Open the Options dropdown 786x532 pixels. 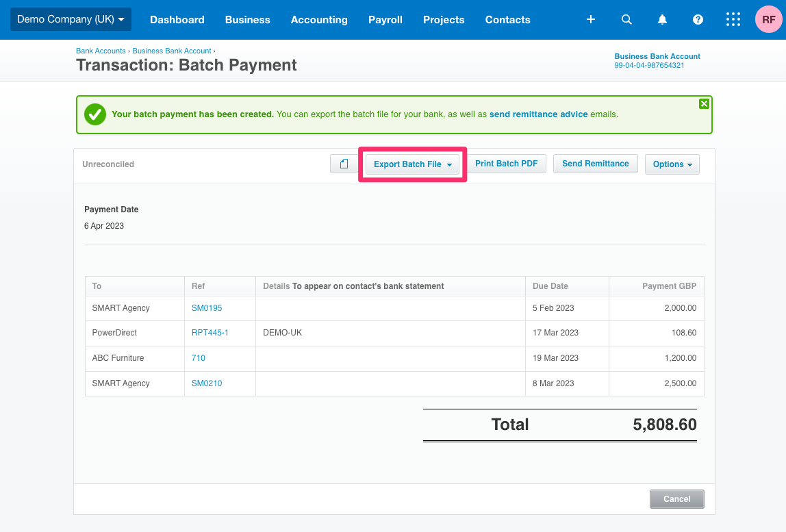(x=672, y=164)
